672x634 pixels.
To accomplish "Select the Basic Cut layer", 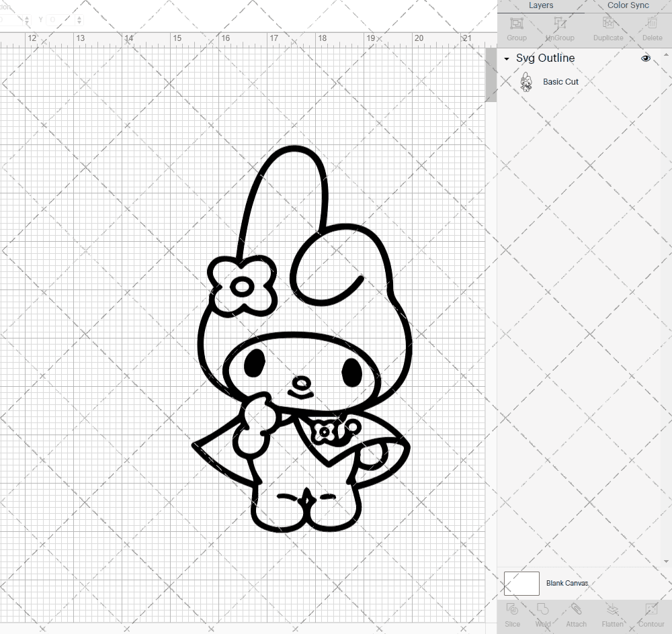I will pos(560,81).
